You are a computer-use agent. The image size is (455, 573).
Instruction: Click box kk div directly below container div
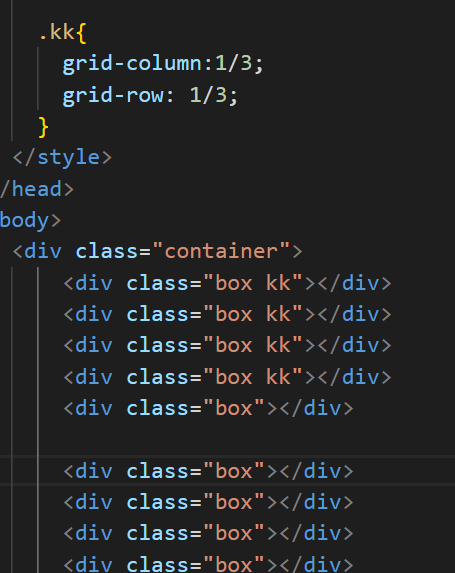click(x=227, y=284)
